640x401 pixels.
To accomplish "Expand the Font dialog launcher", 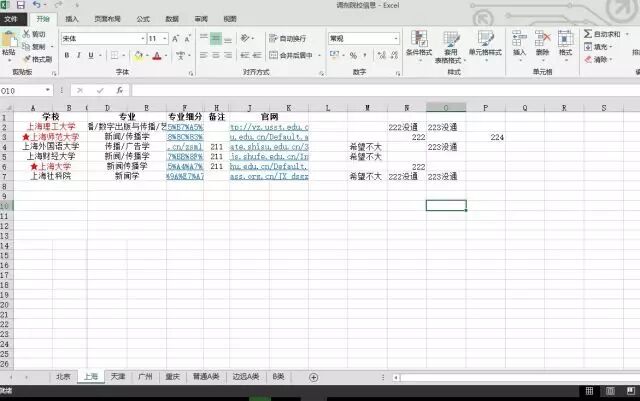I will click(191, 73).
